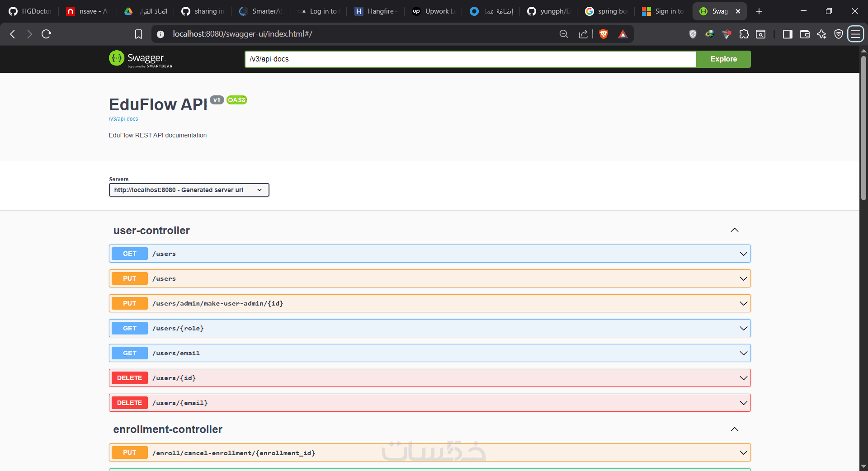Go forward in browser history
Viewport: 868px width, 471px height.
pos(29,34)
